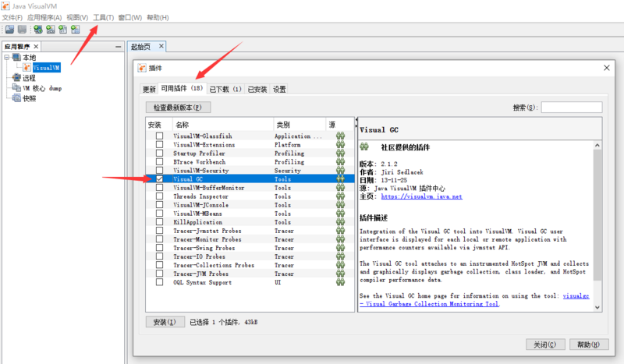Screen dimensions: 624x364
Task: Check the VisualVM-Security install checkbox
Action: point(159,170)
